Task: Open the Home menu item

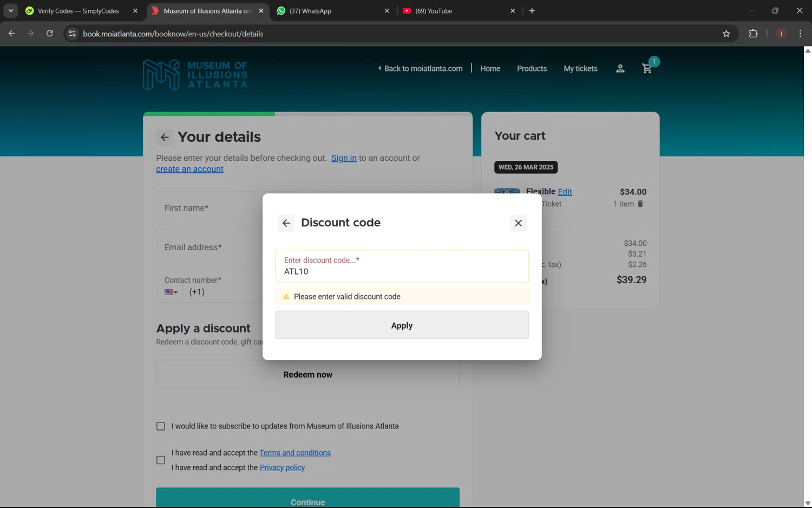Action: coord(490,69)
